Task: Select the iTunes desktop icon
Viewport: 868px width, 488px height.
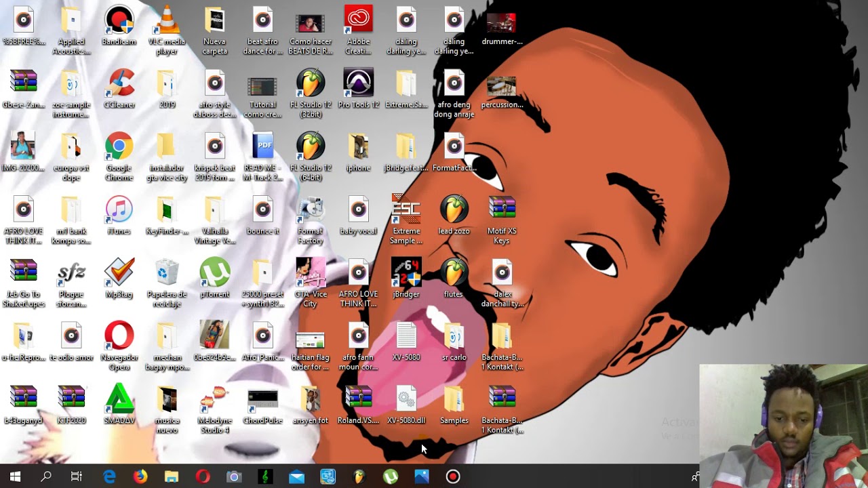Action: (x=119, y=215)
